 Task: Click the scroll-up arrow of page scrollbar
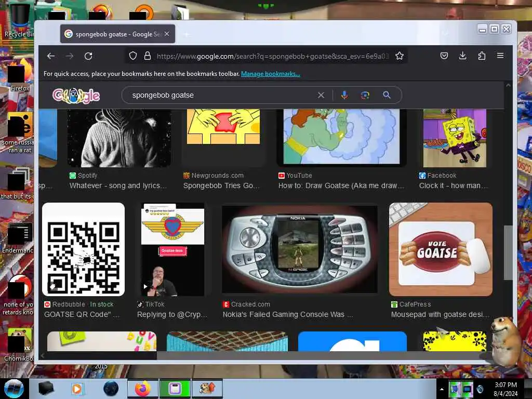(x=508, y=85)
